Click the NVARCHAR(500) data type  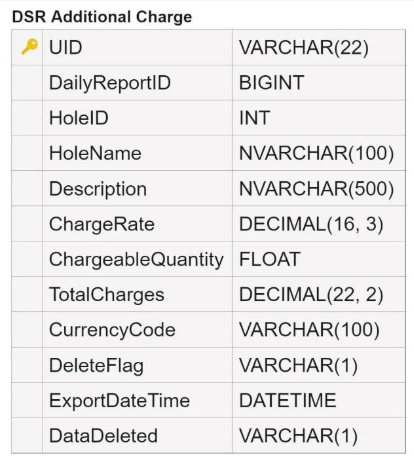[x=316, y=189]
